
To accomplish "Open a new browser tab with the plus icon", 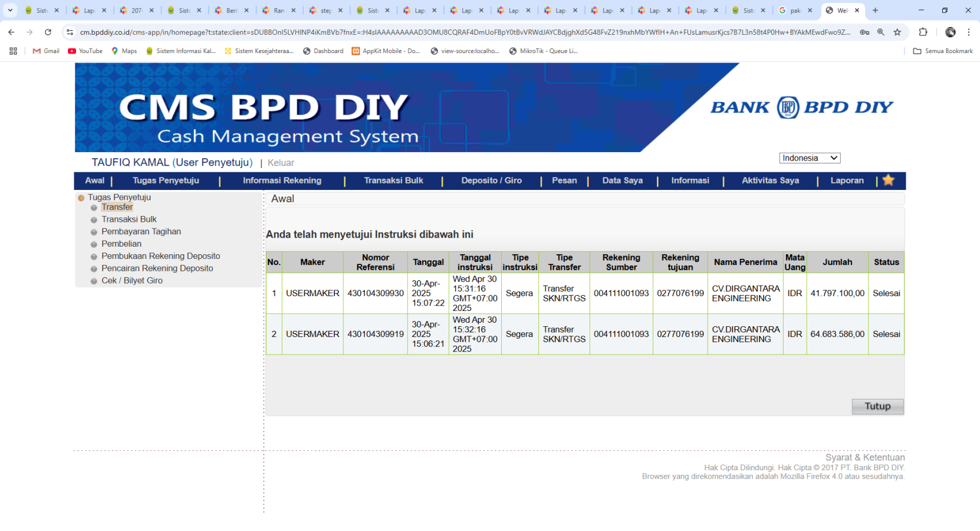I will tap(875, 10).
